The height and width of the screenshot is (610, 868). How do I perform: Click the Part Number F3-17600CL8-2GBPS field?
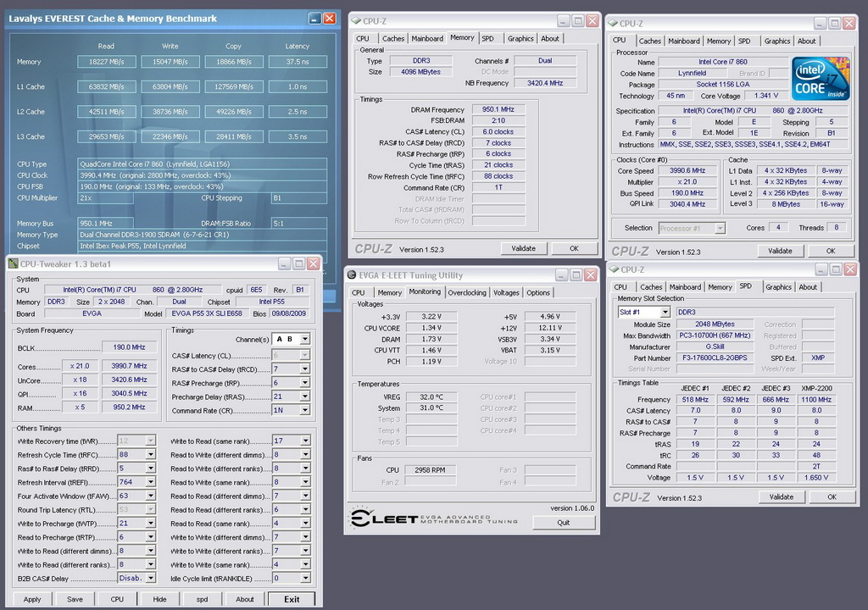point(715,358)
